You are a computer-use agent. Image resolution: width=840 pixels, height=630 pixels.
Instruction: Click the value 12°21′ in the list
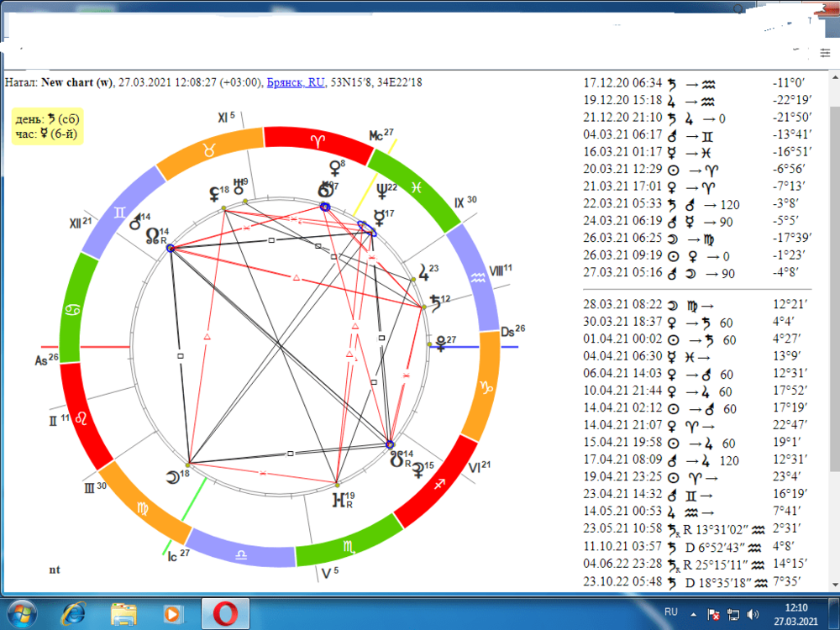tap(790, 305)
